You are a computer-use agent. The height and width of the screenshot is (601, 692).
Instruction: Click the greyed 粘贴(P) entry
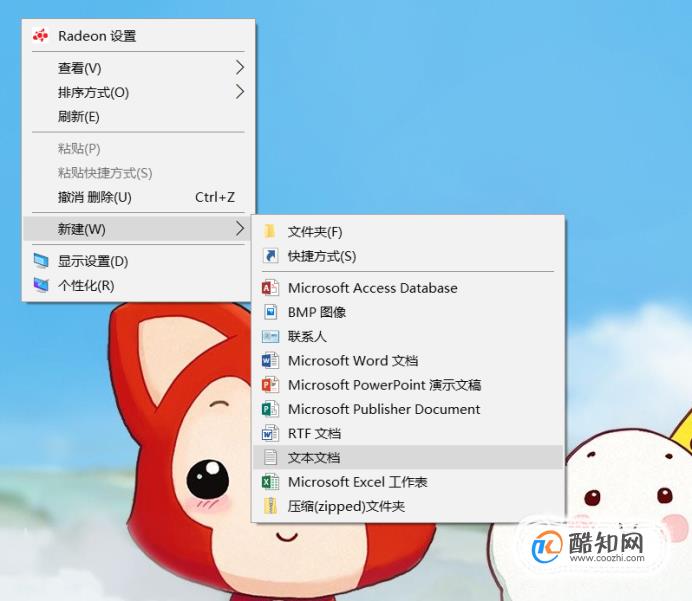138,148
